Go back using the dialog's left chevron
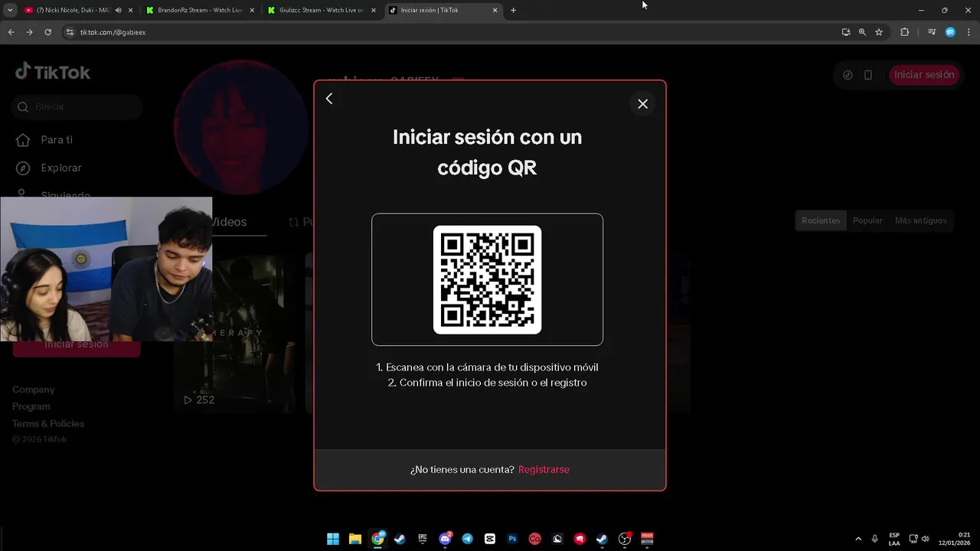This screenshot has height=551, width=980. [329, 99]
